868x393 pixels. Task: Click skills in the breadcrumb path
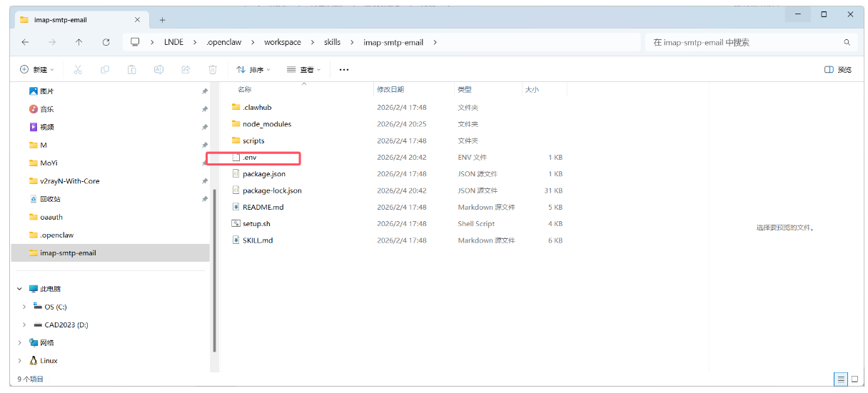[332, 42]
